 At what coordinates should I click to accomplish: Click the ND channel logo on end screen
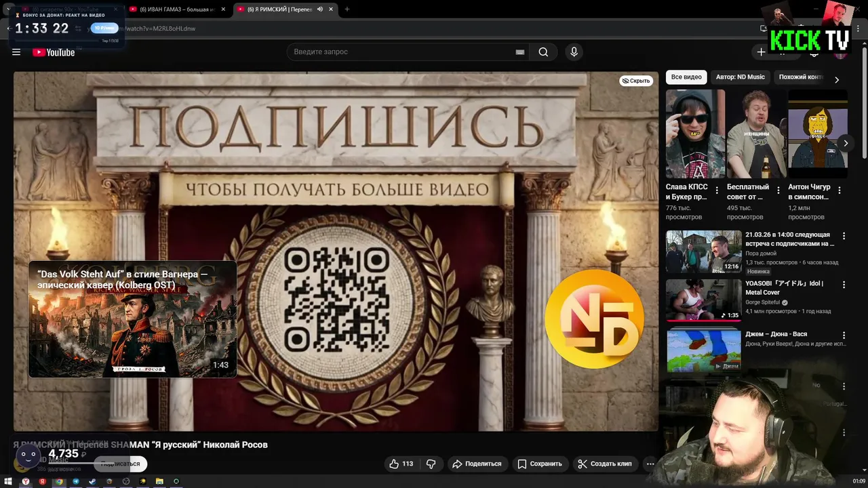pos(595,319)
